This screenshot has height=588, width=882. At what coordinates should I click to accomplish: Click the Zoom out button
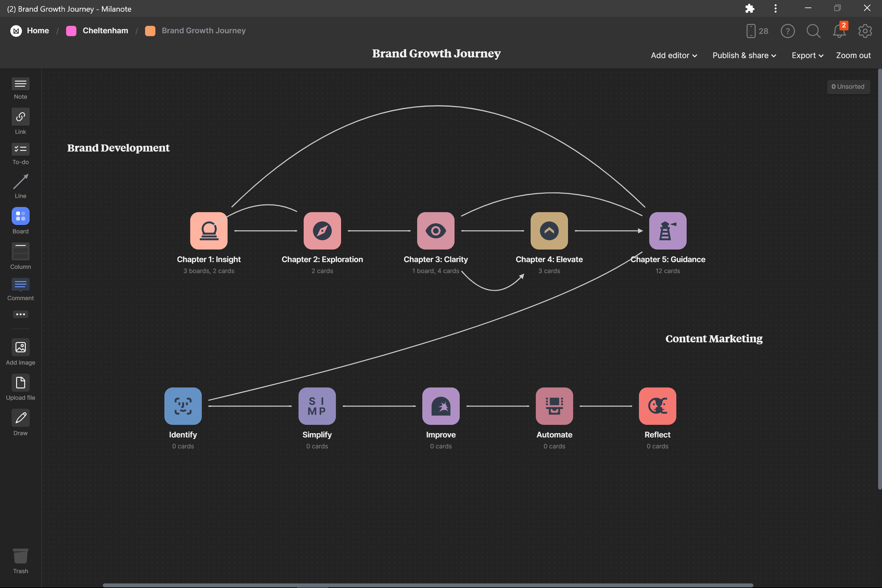[x=853, y=55]
